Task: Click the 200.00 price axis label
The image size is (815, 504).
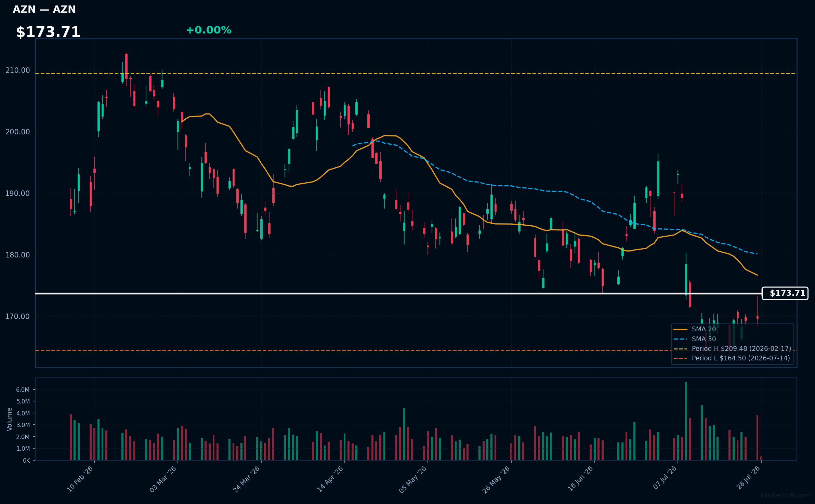Action: pos(18,132)
